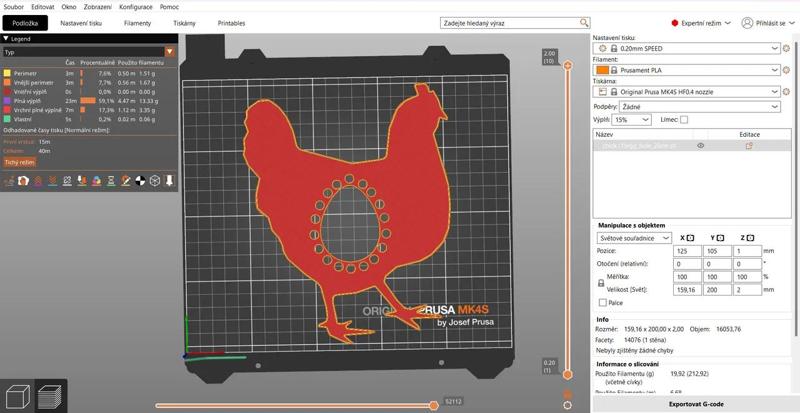Open the Přihlásit se account menu
The image size is (800, 413).
click(x=767, y=23)
